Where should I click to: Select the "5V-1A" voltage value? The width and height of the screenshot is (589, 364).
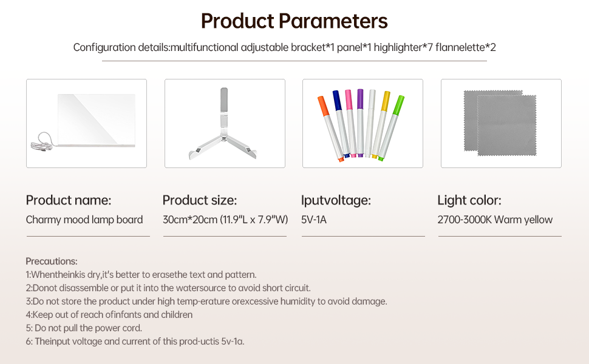point(314,220)
